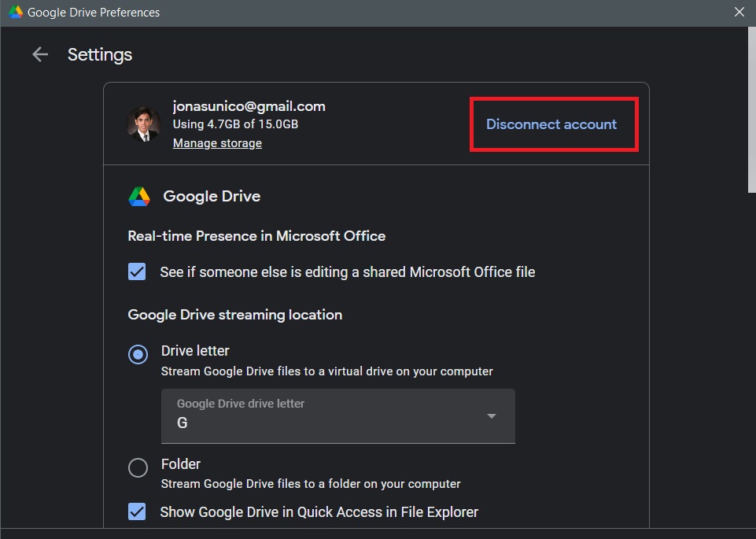The image size is (756, 539).
Task: Click Stream Google Drive files to a virtual drive text
Action: click(x=327, y=371)
